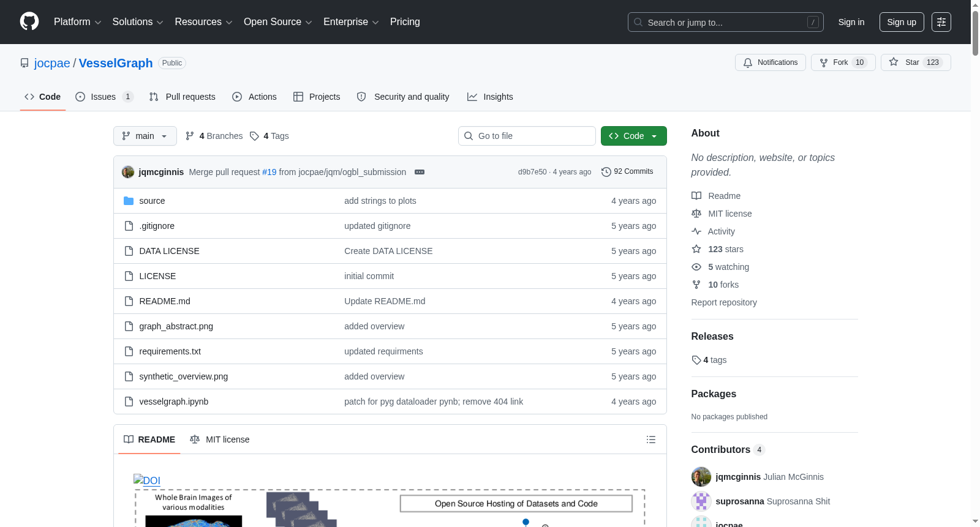This screenshot has width=980, height=527.
Task: Open the main branch selector dropdown
Action: [x=145, y=136]
